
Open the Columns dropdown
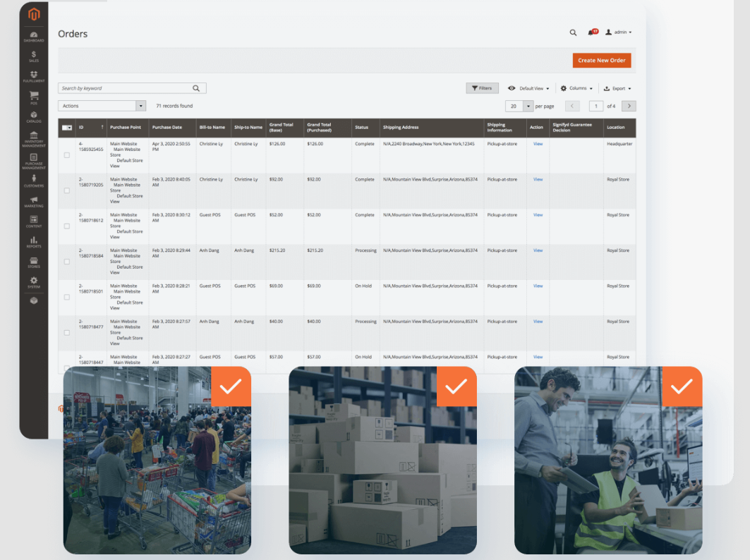coord(576,88)
